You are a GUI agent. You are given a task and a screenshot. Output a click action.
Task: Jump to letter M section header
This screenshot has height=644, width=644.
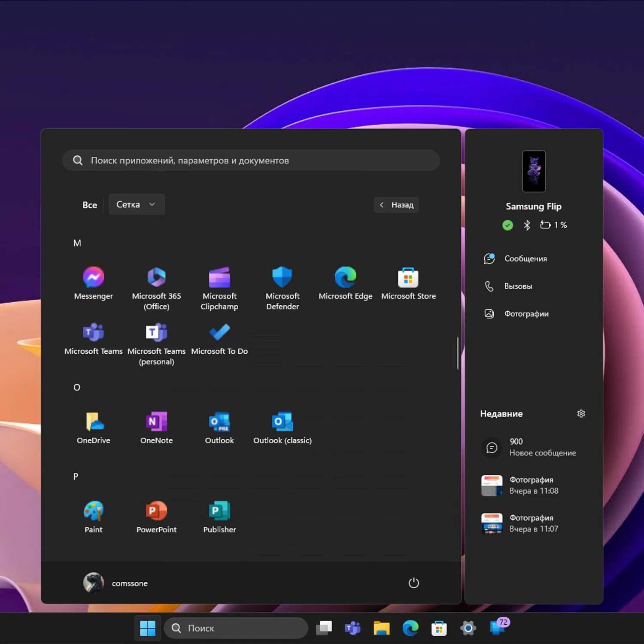point(77,243)
